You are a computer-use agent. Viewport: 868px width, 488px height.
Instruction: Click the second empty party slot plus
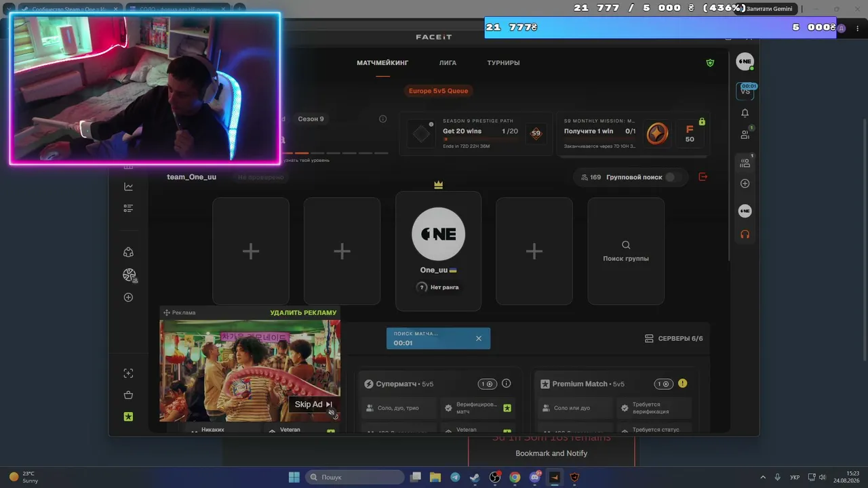[x=342, y=251]
